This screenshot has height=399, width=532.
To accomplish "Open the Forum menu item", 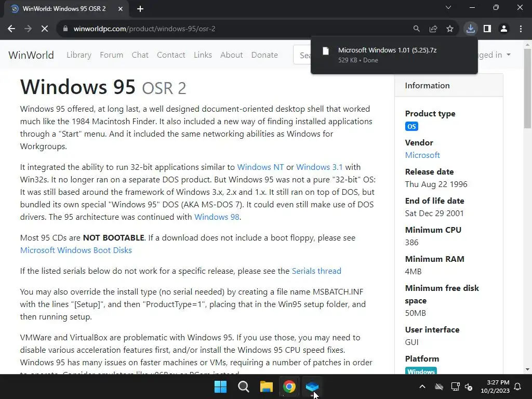I will click(x=111, y=55).
